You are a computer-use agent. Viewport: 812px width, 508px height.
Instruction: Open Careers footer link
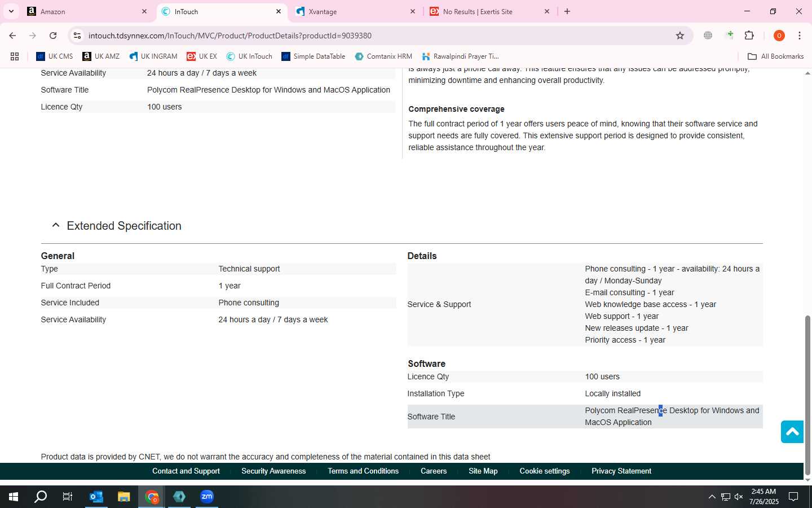(x=434, y=471)
